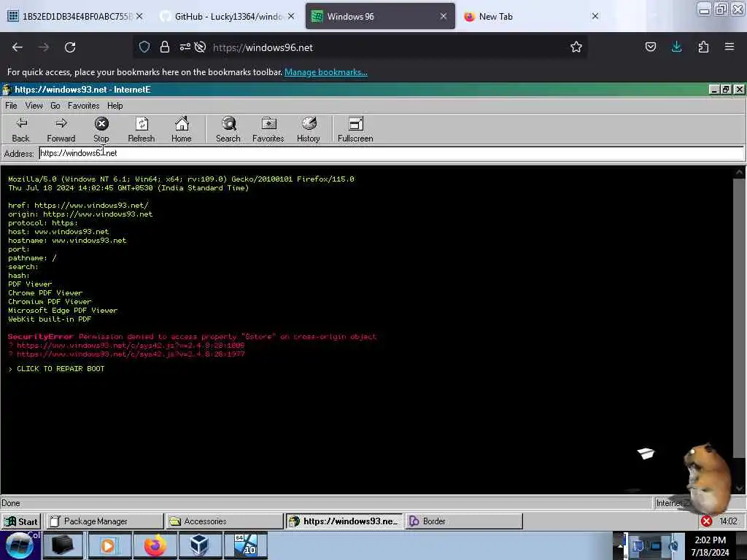Click Back in the InternetE toolbar

20,130
